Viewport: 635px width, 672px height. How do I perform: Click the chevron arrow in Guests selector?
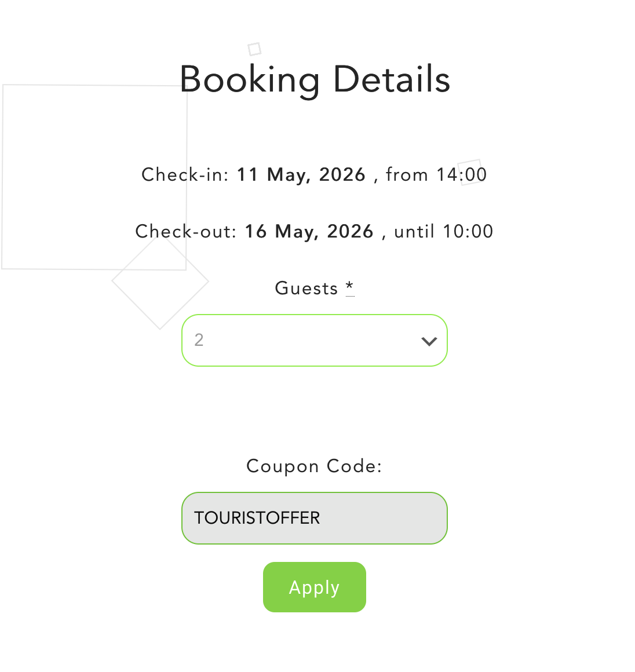tap(429, 341)
